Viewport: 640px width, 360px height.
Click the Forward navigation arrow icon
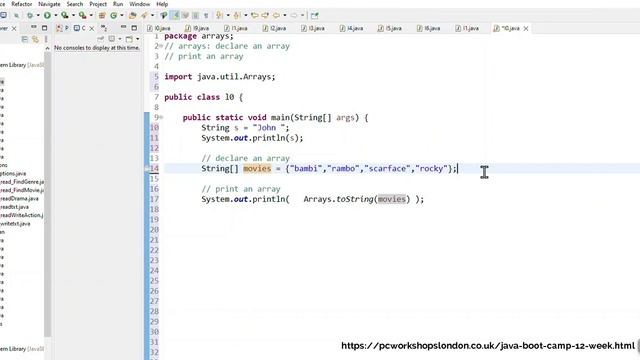click(x=293, y=16)
